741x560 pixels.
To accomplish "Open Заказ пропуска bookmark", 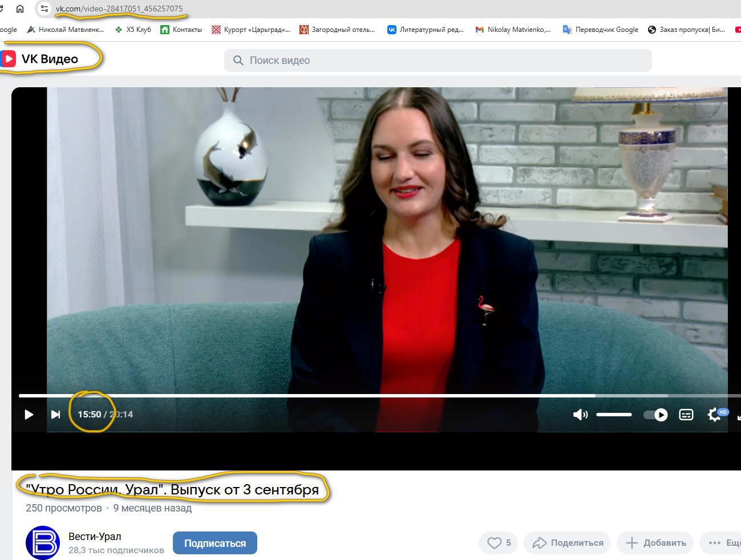I will tap(687, 30).
